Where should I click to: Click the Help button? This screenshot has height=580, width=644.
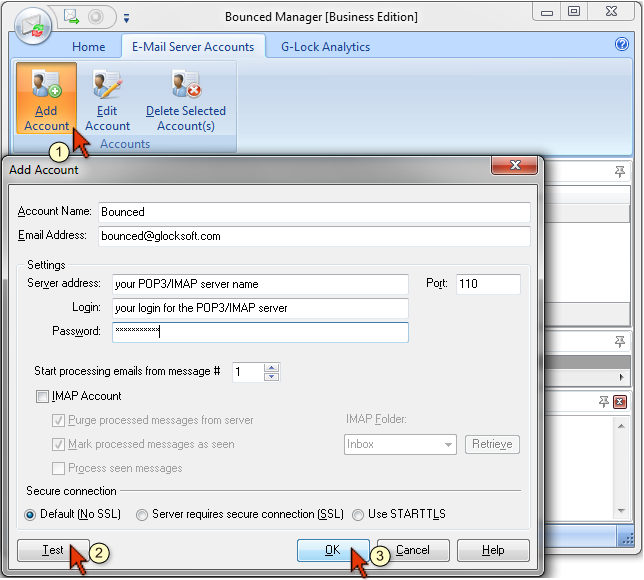click(x=493, y=550)
